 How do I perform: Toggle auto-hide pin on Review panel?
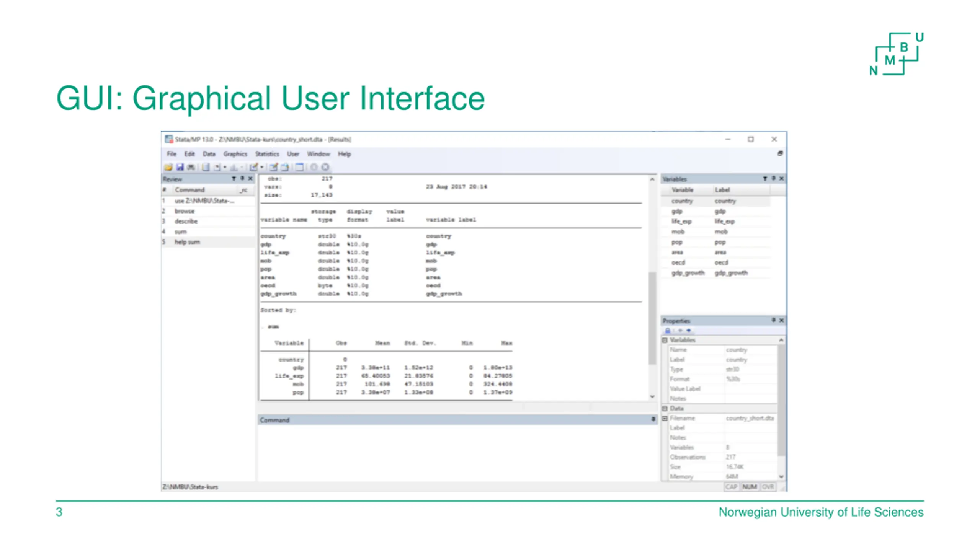[242, 179]
